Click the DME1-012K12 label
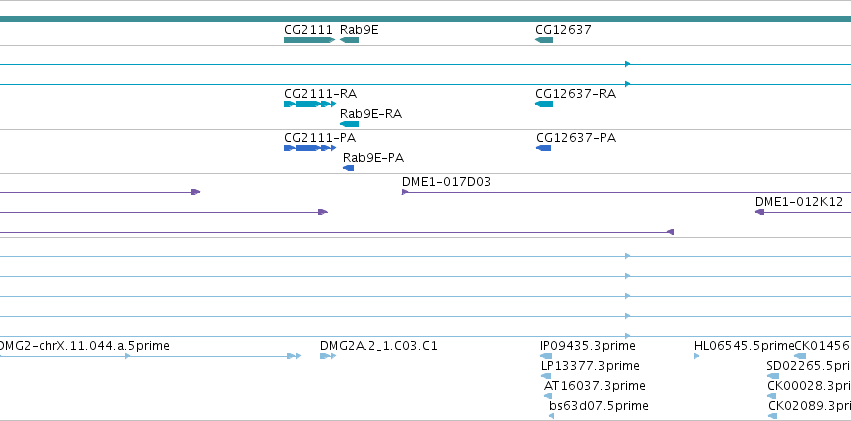 (799, 202)
